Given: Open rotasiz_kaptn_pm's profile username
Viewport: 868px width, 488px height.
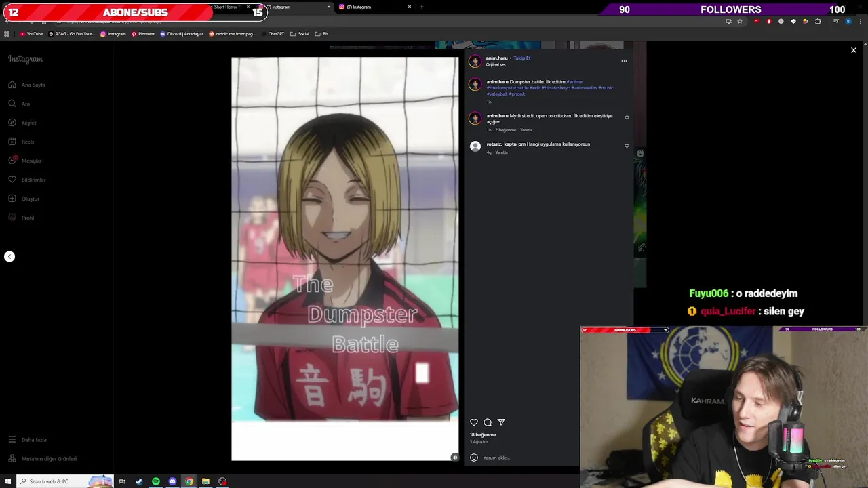Looking at the screenshot, I should tap(506, 144).
